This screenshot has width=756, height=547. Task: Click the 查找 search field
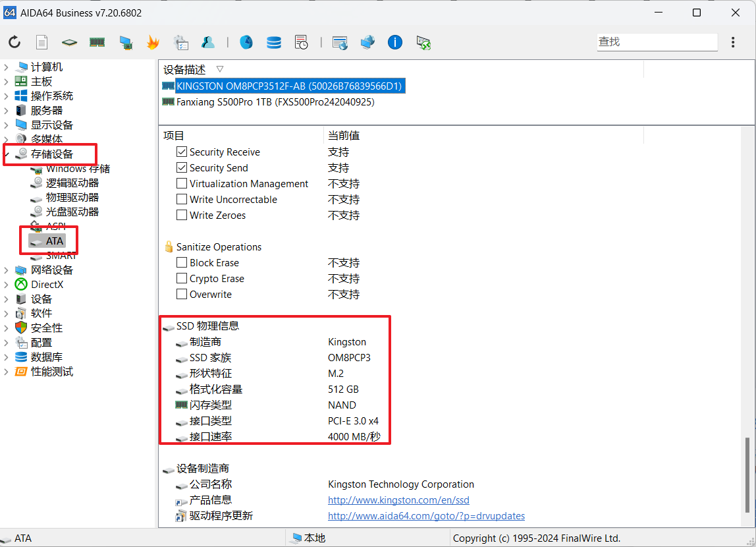657,42
